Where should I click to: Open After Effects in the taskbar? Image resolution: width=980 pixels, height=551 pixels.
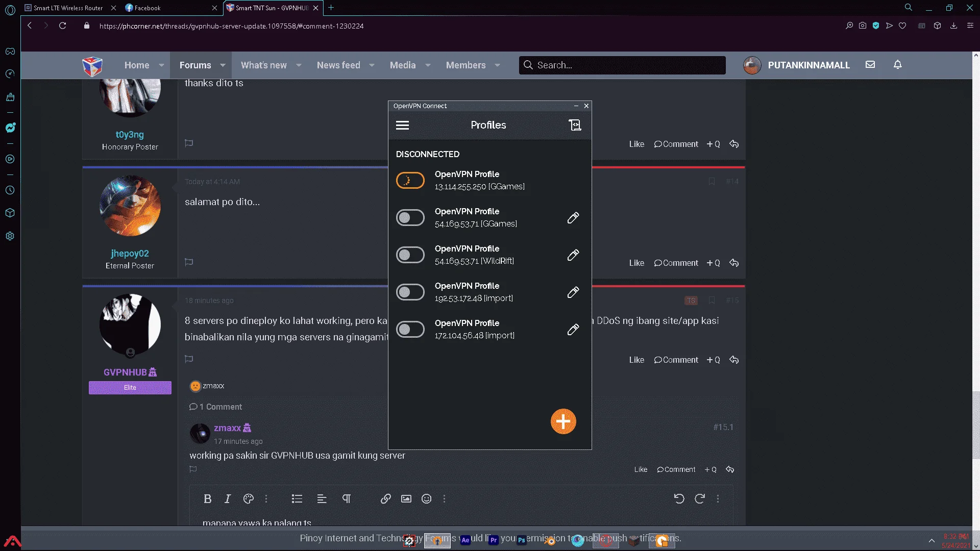coord(465,540)
